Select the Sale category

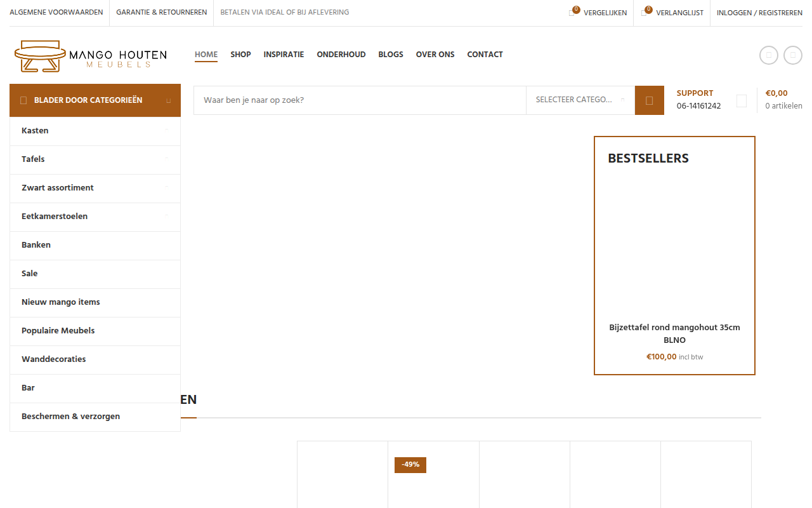(x=95, y=274)
